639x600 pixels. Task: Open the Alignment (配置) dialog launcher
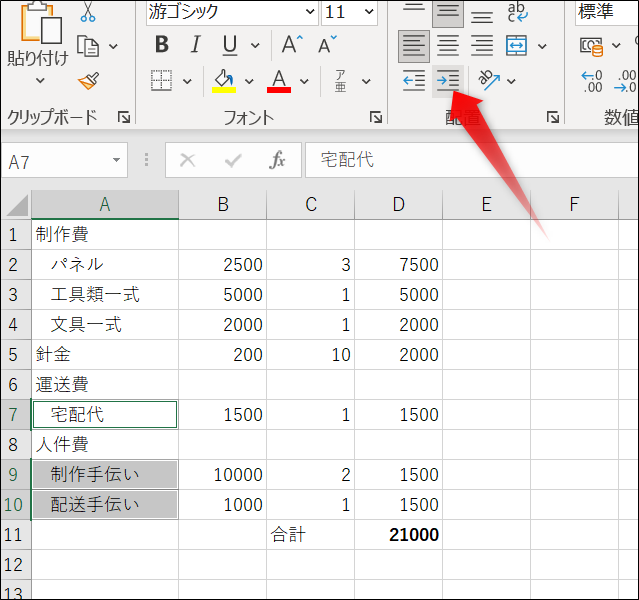[553, 117]
